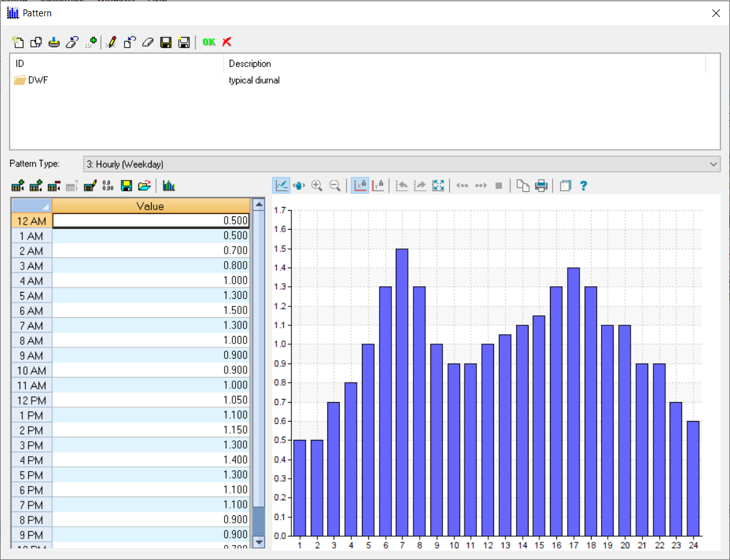This screenshot has height=560, width=730.
Task: Select the yellow pencil Edit icon on the top toolbar
Action: 111,42
